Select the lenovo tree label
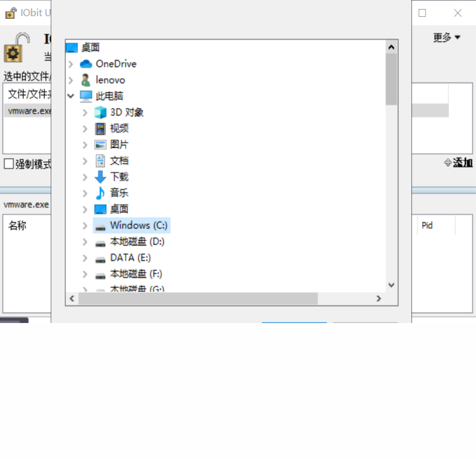This screenshot has width=476, height=459. 110,80
